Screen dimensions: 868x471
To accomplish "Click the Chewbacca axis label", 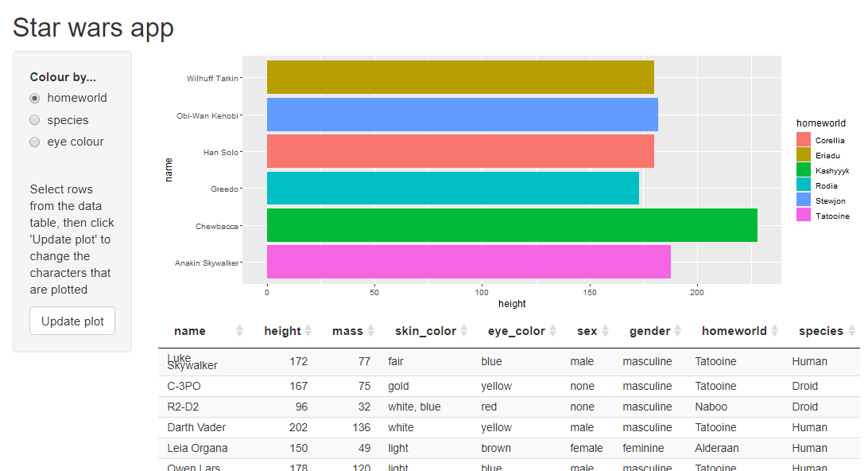I will tap(217, 226).
